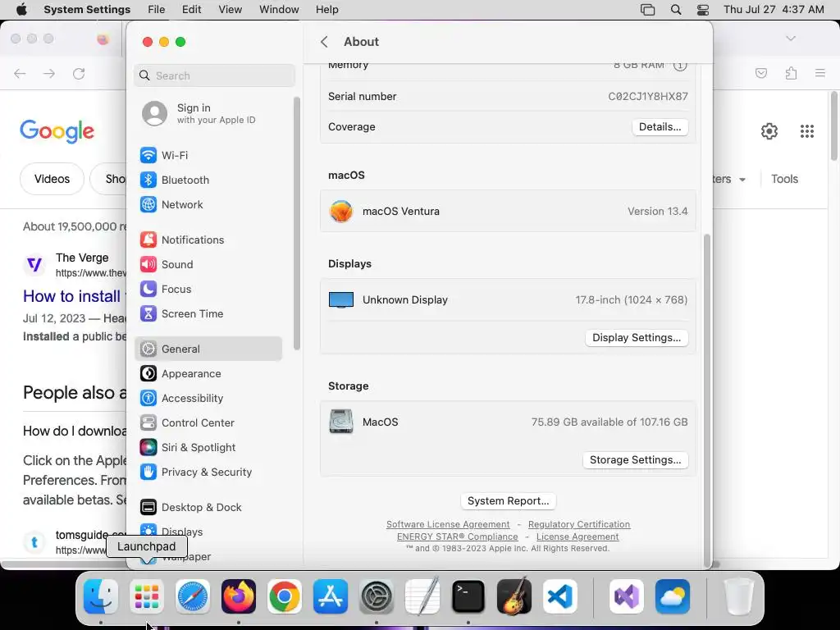
Task: Click the Memory info icon
Action: (680, 66)
